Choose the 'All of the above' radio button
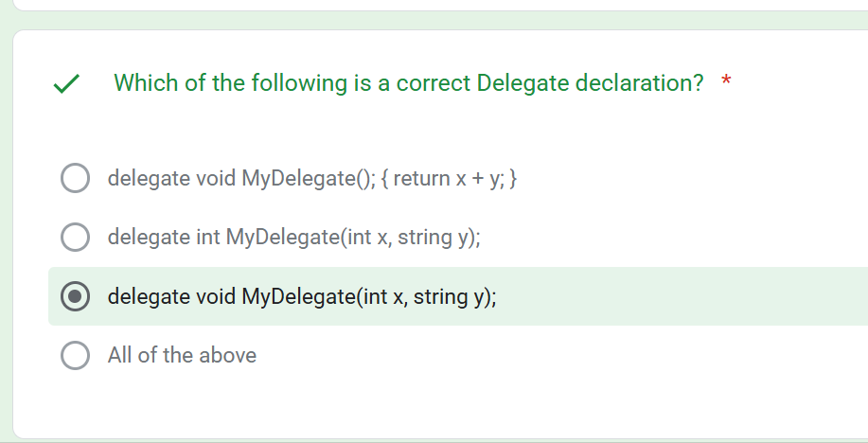 tap(76, 355)
